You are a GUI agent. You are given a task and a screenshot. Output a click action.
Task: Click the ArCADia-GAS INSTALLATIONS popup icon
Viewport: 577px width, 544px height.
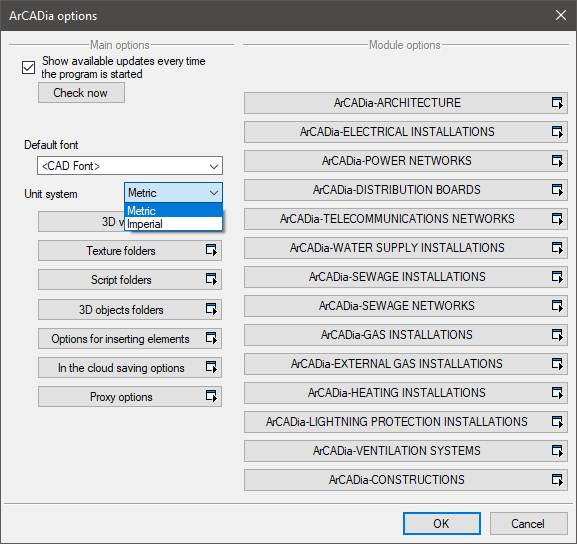point(557,335)
